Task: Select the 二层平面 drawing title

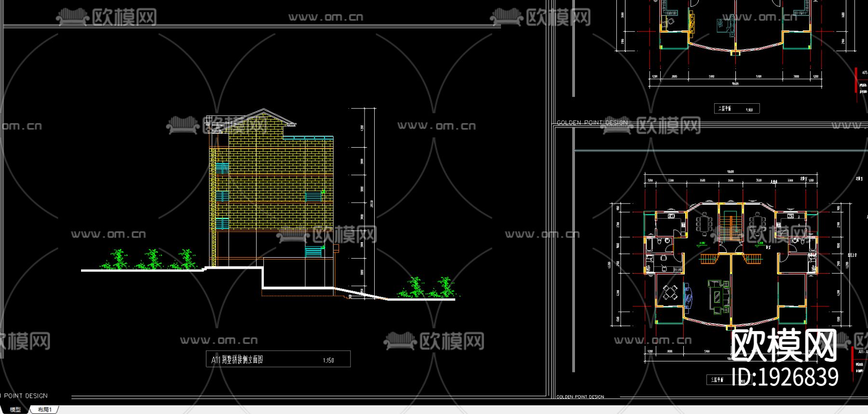Action: (724, 109)
